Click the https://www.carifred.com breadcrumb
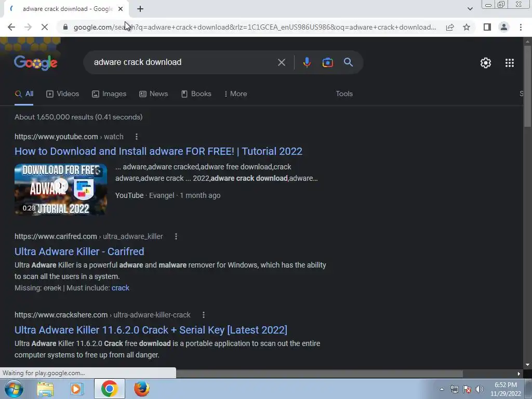This screenshot has height=399, width=532. (56, 236)
